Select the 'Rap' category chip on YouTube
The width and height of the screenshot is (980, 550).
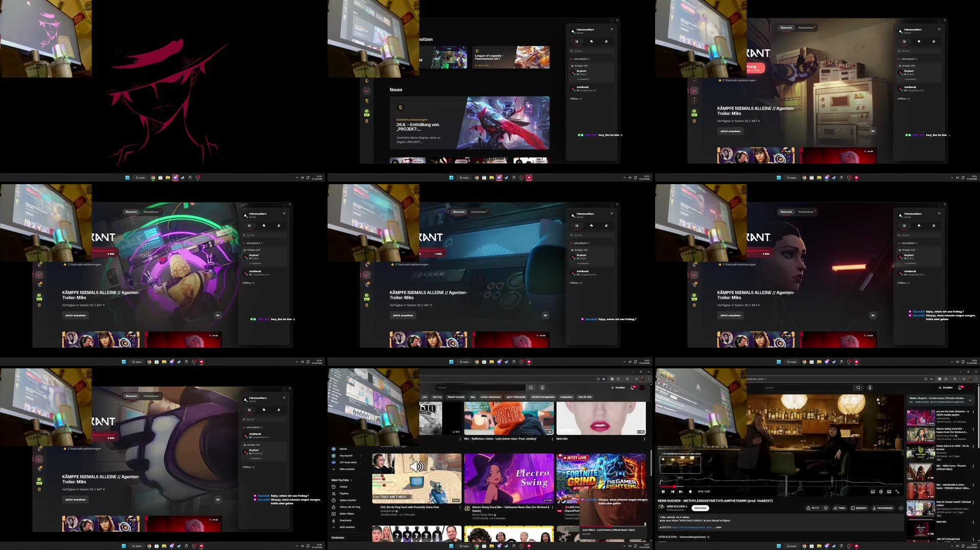[x=473, y=397]
